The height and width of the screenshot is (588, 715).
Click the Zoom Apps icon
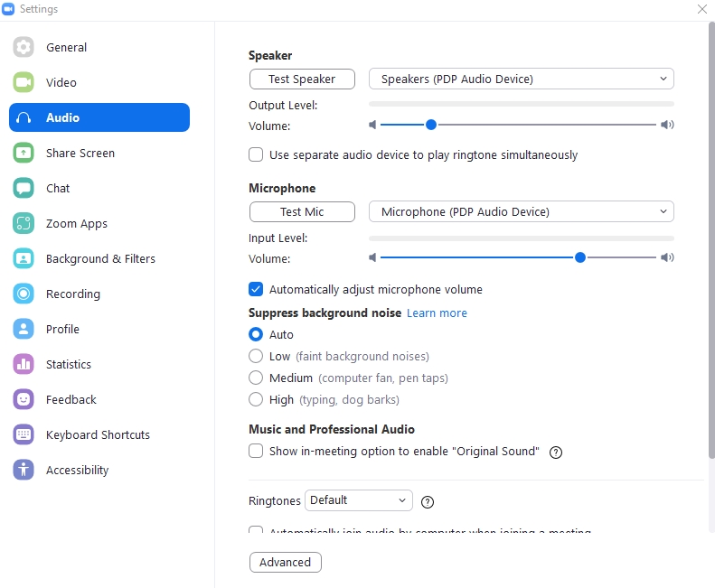point(24,224)
